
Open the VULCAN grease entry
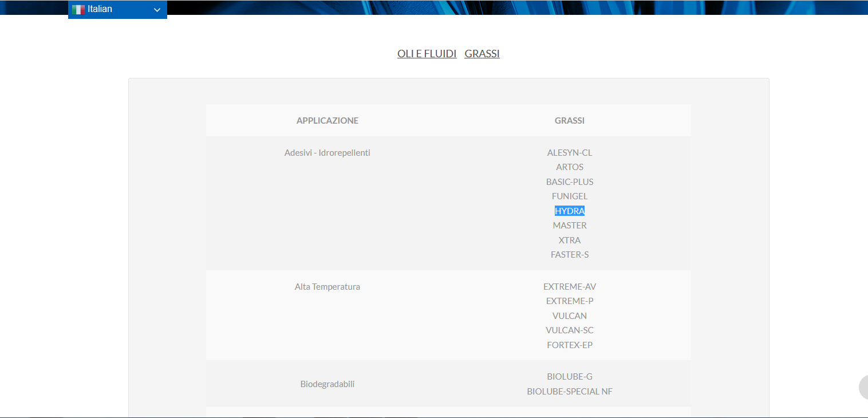[x=570, y=316]
